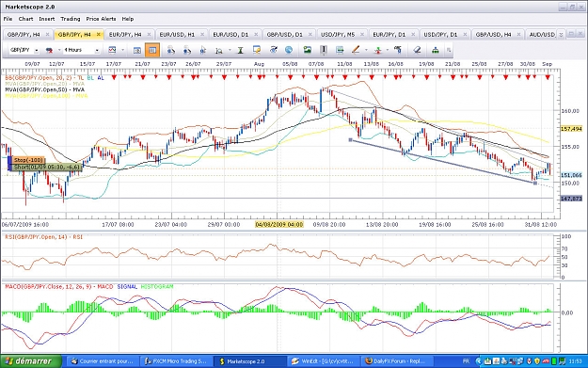Viewport: 588px width, 368px height.
Task: Click the abc text label icon
Action: coord(398,50)
